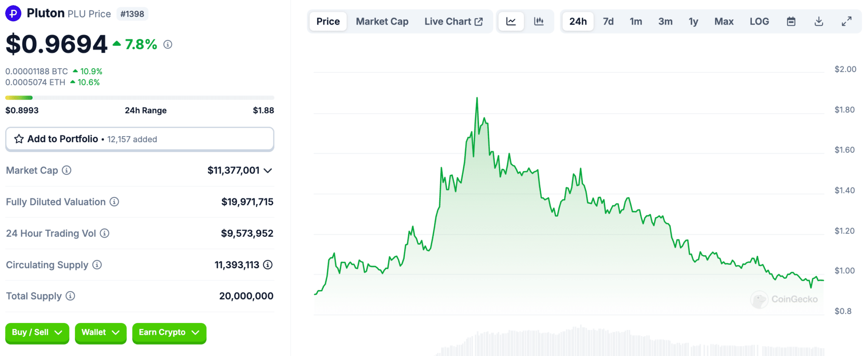This screenshot has height=356, width=868.
Task: Open the Wallet dropdown
Action: coord(100,333)
